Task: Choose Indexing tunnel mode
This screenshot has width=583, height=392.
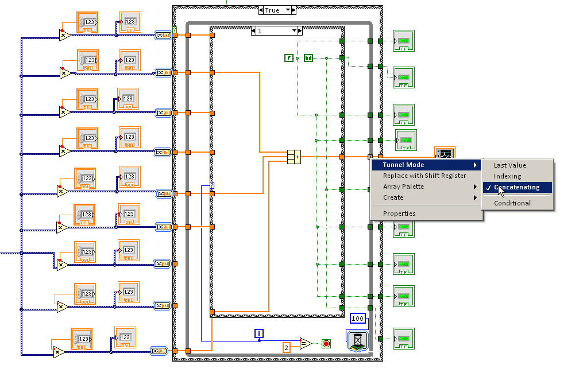Action: tap(508, 176)
